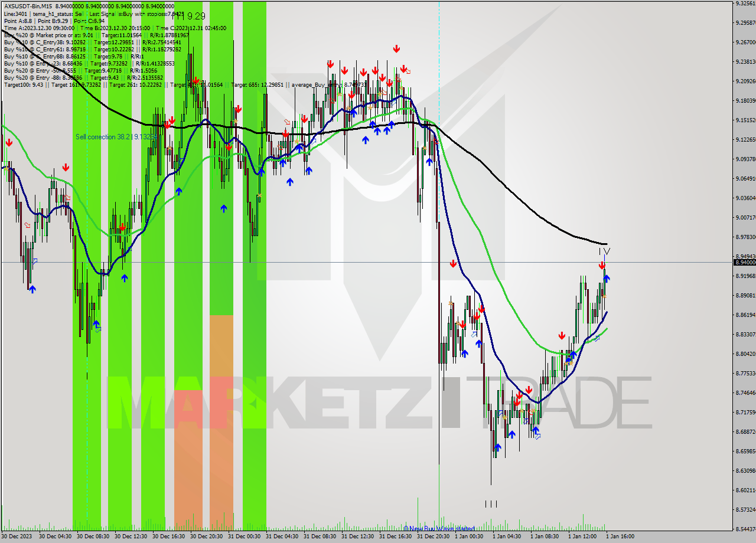756x543 pixels.
Task: Click the 8.77533 price axis label
Action: coord(745,374)
